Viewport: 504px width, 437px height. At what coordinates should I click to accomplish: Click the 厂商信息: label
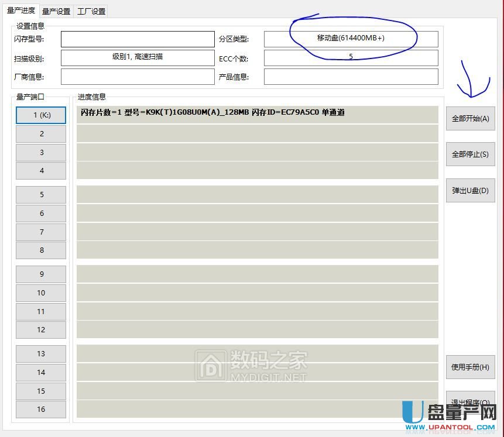[29, 77]
